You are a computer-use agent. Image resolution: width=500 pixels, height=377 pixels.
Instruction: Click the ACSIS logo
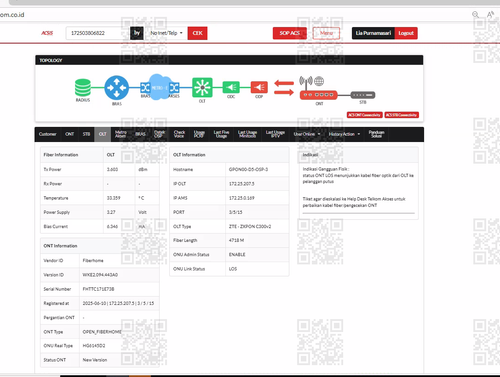click(x=47, y=33)
